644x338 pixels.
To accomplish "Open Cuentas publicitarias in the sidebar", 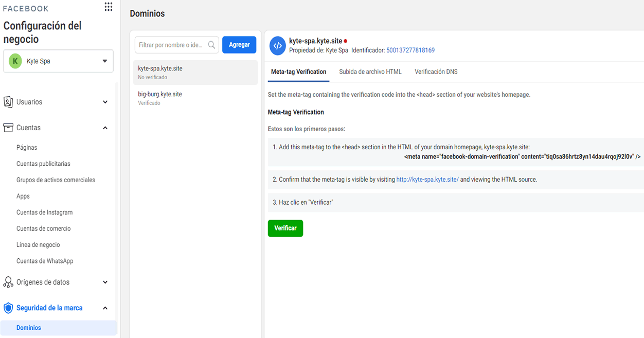I will tap(43, 164).
